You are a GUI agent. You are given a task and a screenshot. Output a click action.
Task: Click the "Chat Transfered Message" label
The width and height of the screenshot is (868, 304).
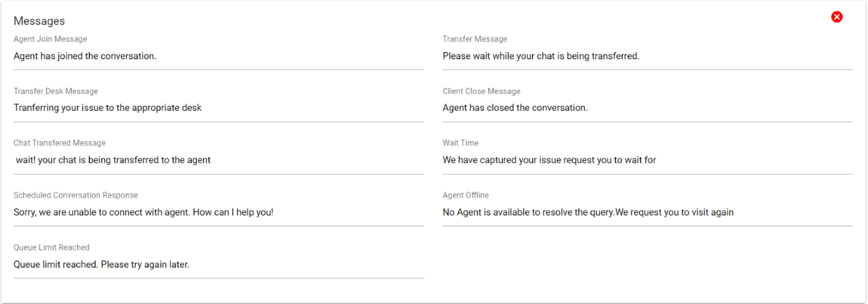pyautogui.click(x=59, y=143)
